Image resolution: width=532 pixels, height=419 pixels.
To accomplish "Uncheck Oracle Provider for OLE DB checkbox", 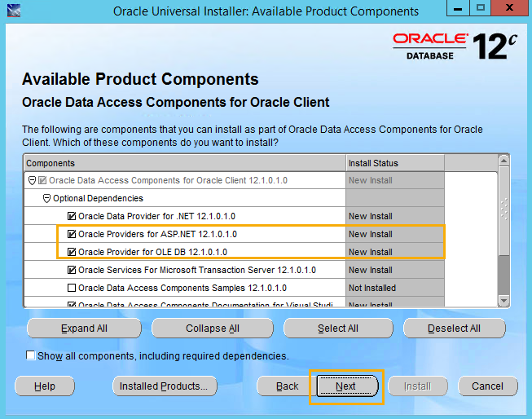I will [x=72, y=252].
